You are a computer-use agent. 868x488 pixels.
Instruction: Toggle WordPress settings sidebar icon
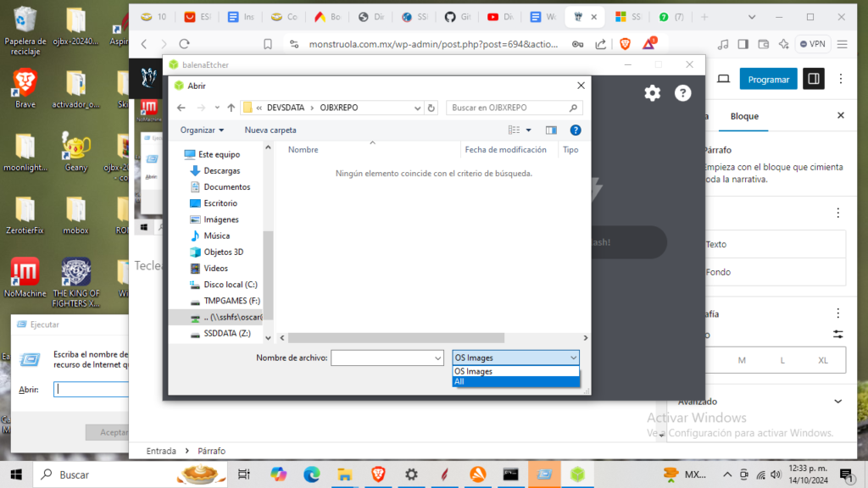(813, 79)
